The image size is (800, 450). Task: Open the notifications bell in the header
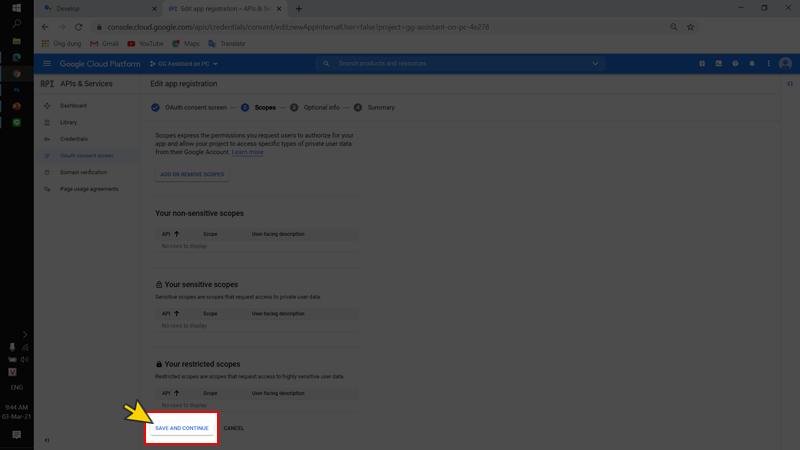point(752,64)
